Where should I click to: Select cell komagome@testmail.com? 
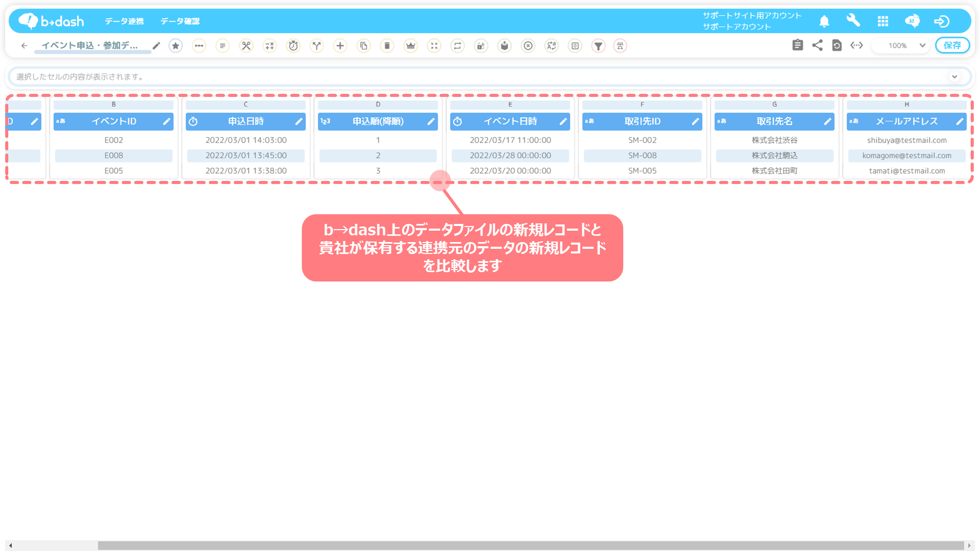tap(907, 156)
